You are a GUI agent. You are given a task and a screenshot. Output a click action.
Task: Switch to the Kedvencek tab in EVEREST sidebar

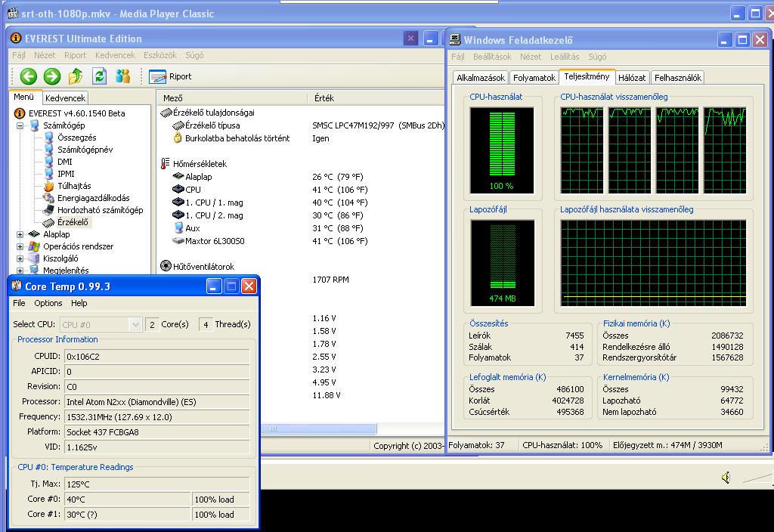65,98
